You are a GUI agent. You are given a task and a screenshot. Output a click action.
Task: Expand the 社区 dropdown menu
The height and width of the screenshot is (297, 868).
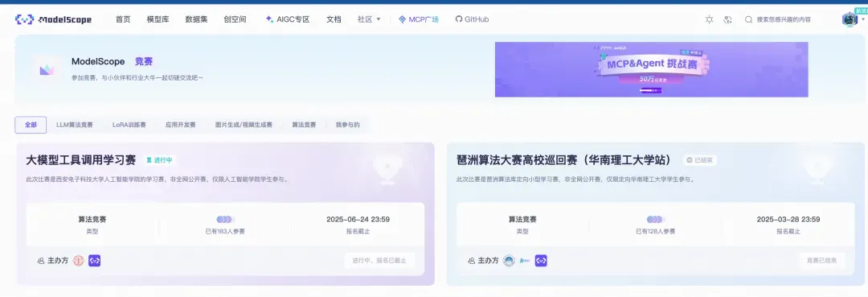(x=369, y=19)
